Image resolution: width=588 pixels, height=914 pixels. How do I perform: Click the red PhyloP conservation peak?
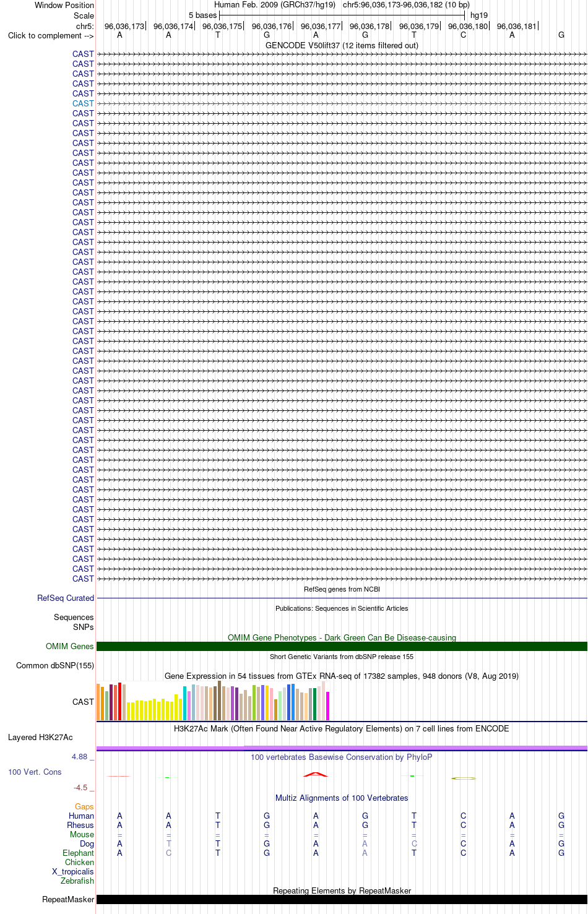316,774
